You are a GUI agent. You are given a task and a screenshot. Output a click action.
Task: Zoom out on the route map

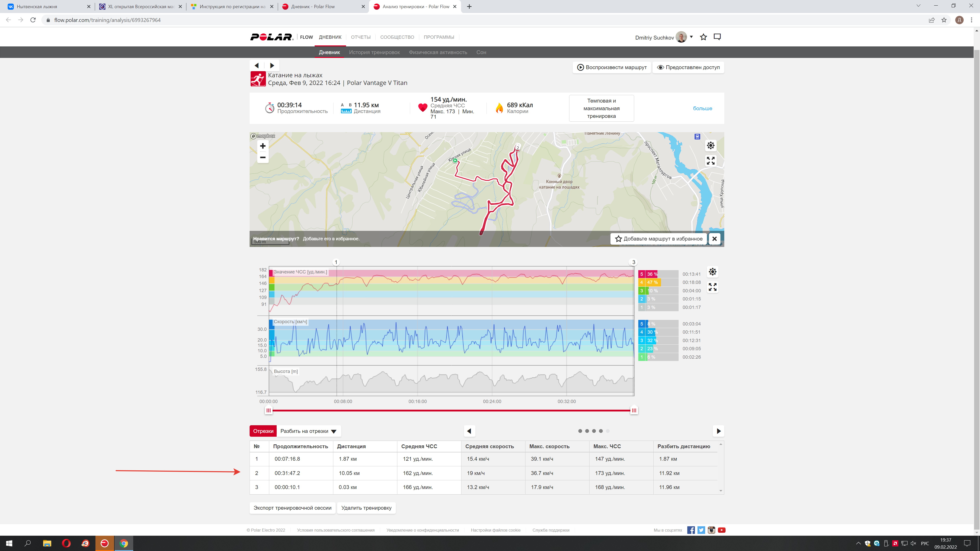pyautogui.click(x=263, y=157)
